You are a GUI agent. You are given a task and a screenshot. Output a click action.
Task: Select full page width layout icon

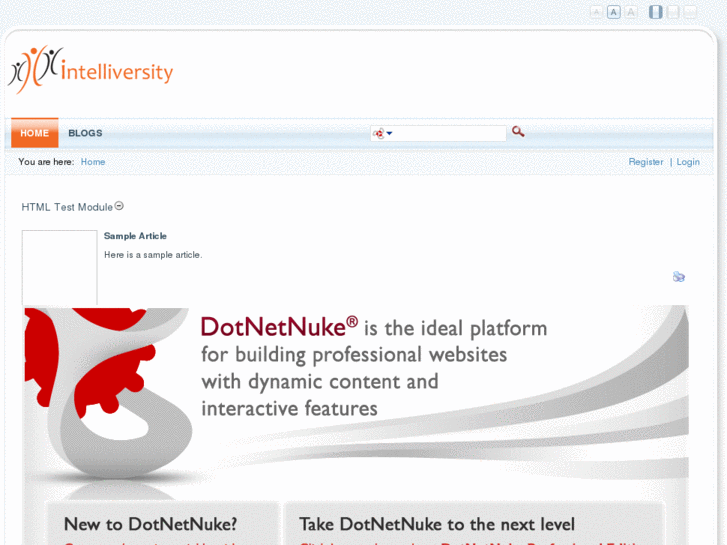[x=690, y=12]
